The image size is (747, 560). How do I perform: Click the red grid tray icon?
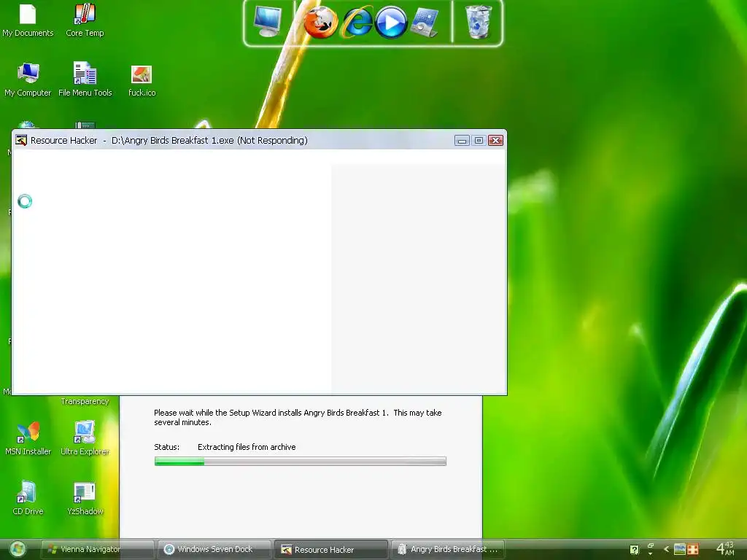(693, 549)
